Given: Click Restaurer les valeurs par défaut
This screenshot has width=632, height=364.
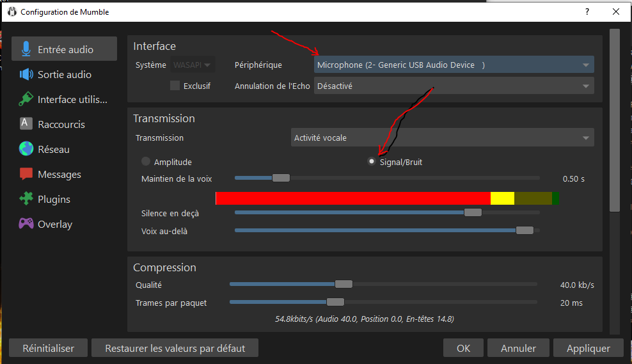Looking at the screenshot, I should pos(175,348).
